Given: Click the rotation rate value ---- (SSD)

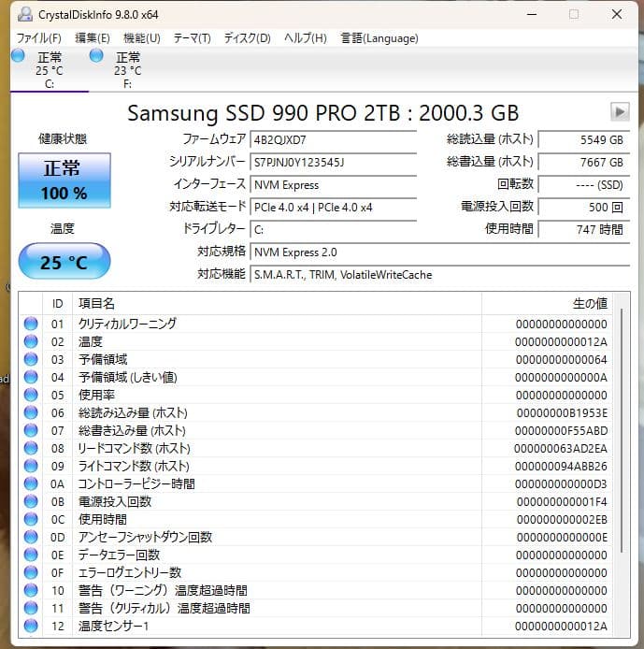Looking at the screenshot, I should pos(584,184).
